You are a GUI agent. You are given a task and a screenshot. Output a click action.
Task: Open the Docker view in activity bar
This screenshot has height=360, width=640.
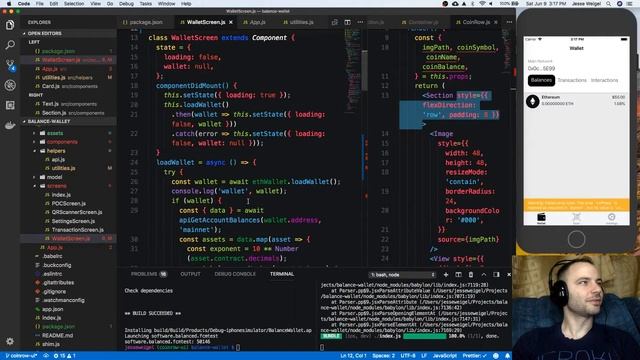coord(10,125)
